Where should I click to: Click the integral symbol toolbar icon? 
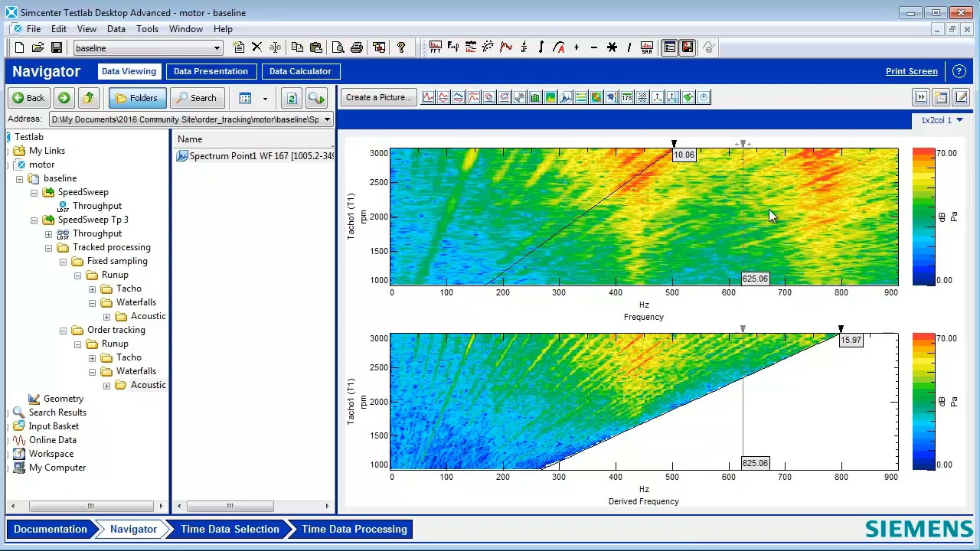(541, 47)
